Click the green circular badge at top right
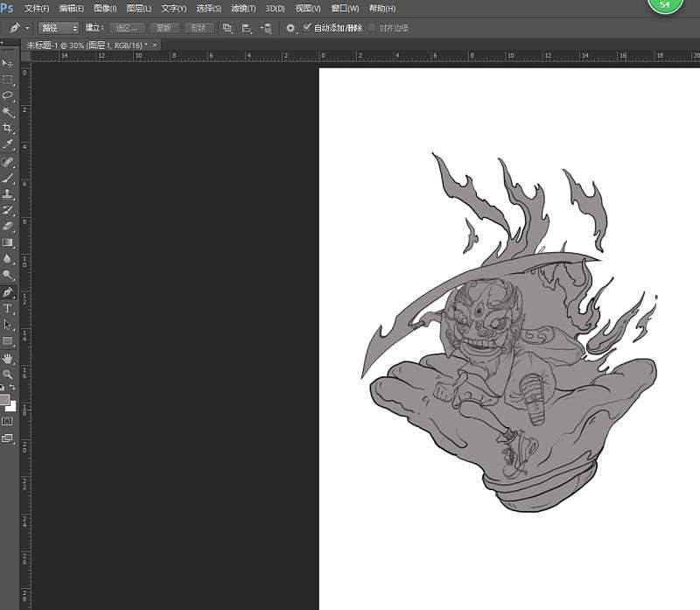The height and width of the screenshot is (610, 700). point(665,5)
